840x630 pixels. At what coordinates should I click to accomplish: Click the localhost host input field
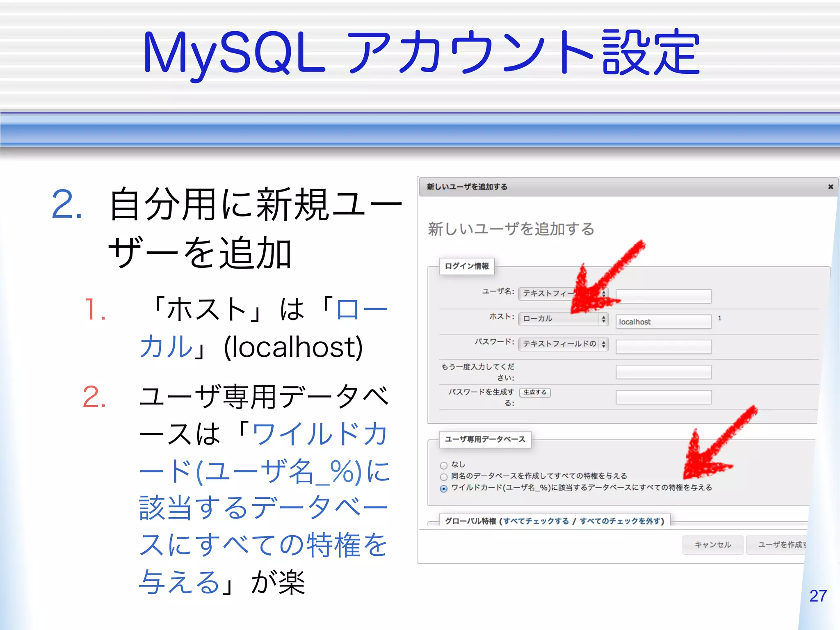click(x=663, y=322)
